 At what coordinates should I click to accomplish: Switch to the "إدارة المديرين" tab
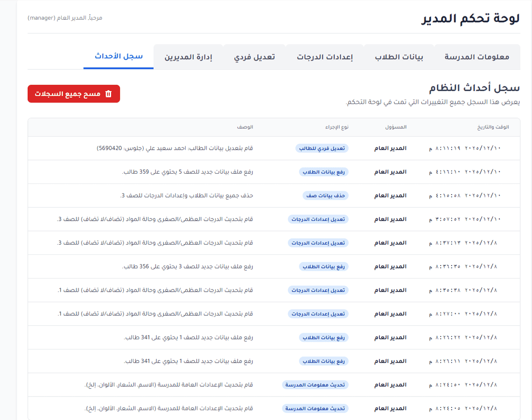pos(188,56)
